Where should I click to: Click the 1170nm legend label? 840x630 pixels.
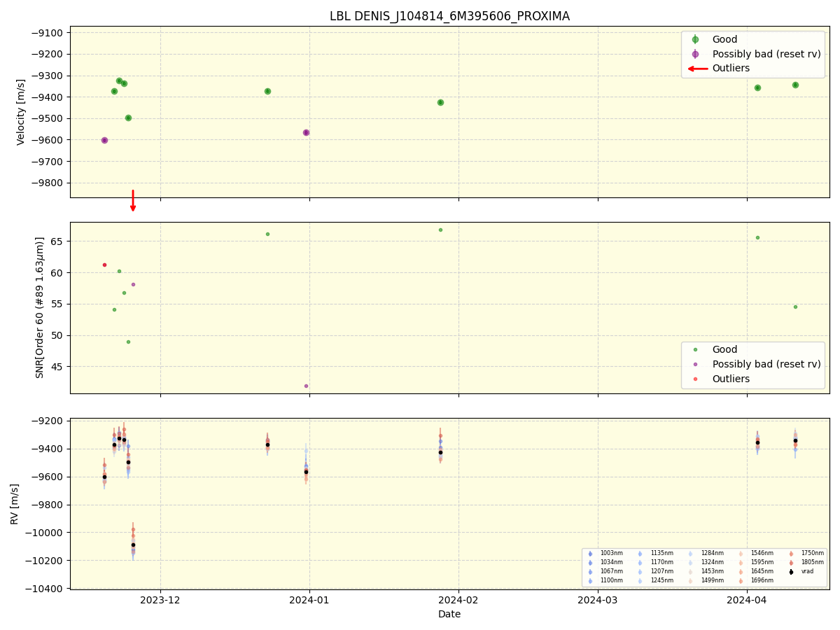(662, 562)
